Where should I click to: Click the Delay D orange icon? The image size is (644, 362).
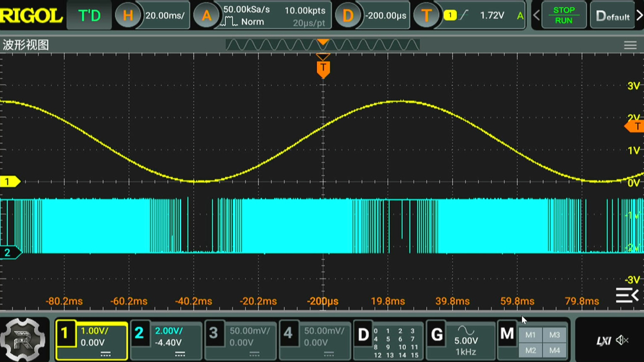pos(348,15)
